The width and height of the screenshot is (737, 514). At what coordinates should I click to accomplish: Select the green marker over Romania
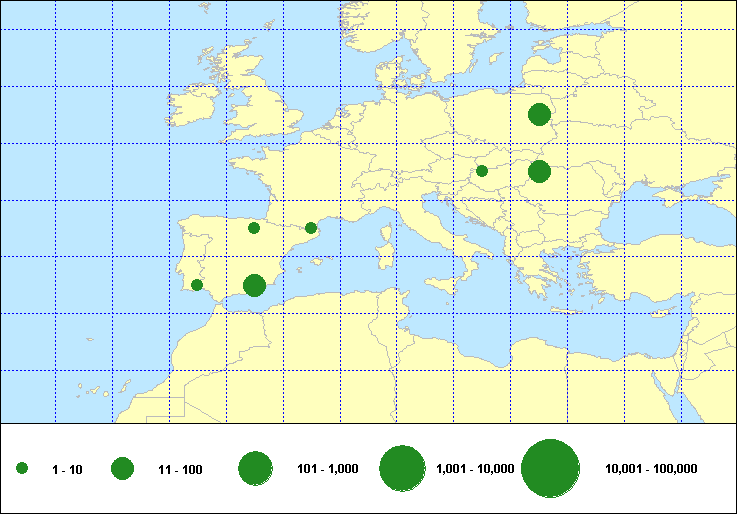coord(539,171)
